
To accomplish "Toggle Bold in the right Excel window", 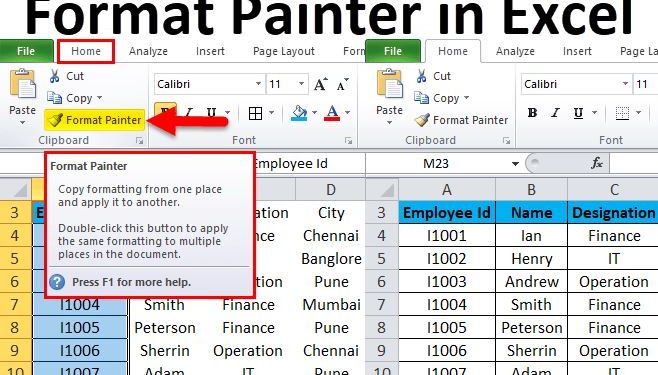I will tap(532, 113).
